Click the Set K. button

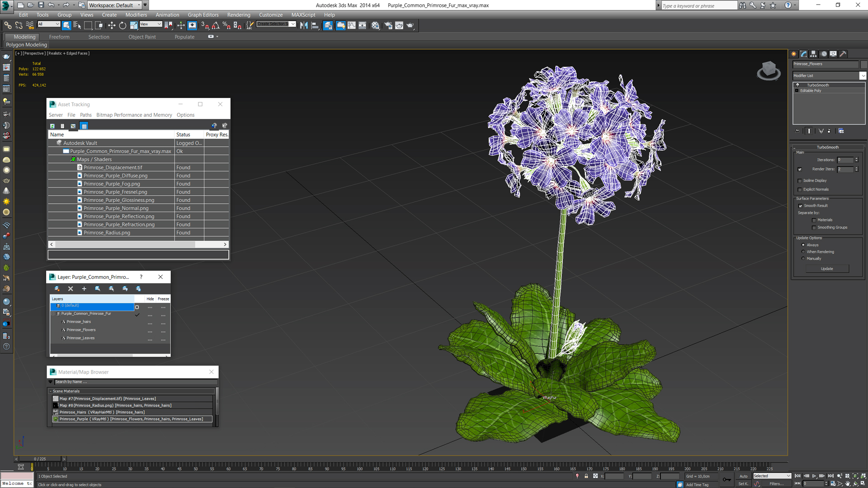[743, 484]
